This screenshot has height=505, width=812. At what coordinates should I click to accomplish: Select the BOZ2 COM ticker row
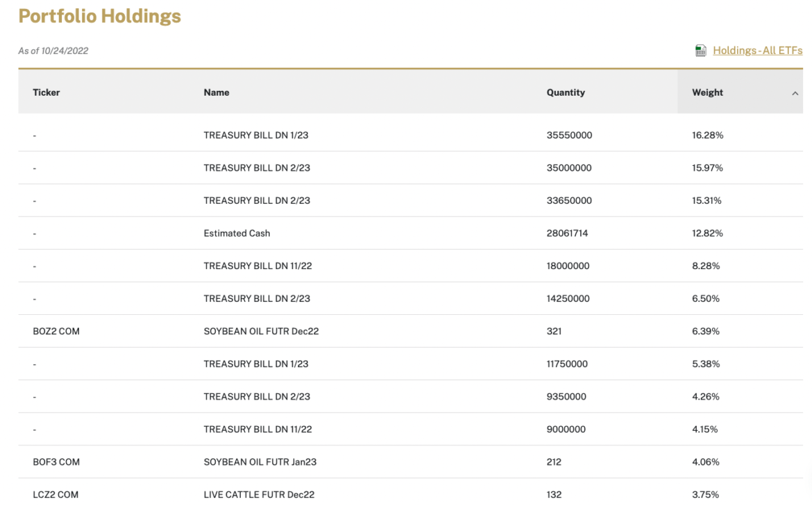coord(57,331)
